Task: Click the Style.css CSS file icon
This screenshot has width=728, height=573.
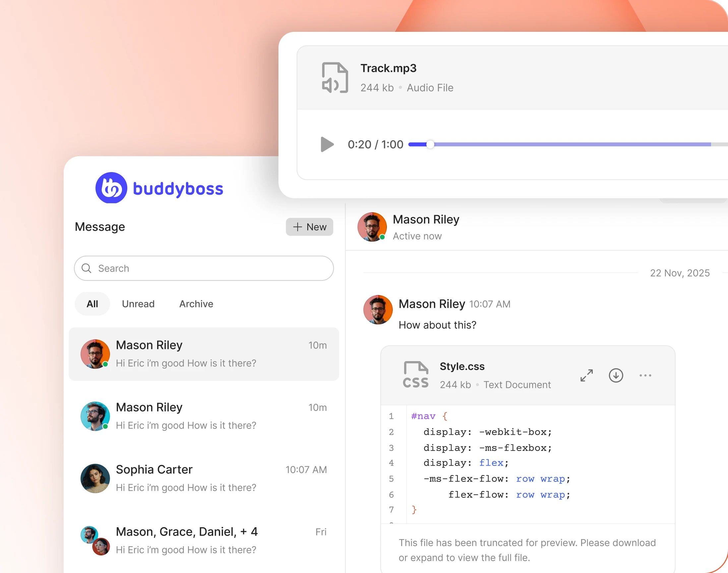Action: pos(416,375)
